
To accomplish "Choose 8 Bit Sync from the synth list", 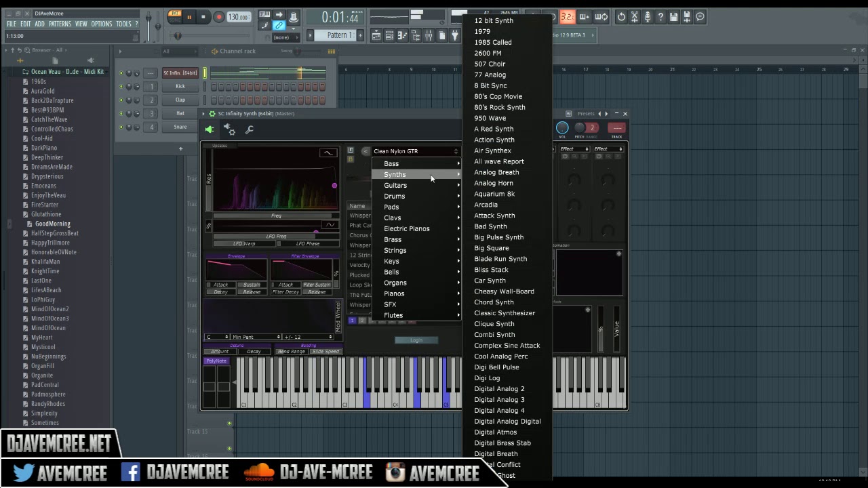I will [x=490, y=85].
